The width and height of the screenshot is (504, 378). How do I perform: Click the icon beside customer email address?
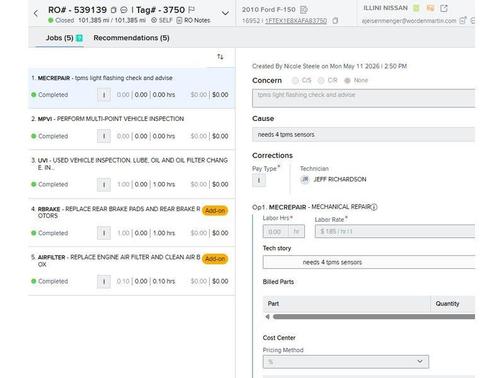click(463, 20)
